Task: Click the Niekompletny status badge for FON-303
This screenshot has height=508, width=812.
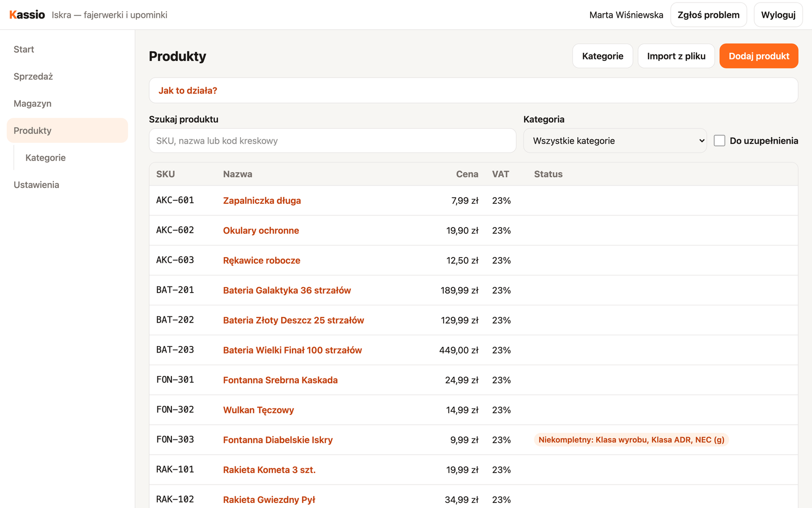Action: coord(631,440)
